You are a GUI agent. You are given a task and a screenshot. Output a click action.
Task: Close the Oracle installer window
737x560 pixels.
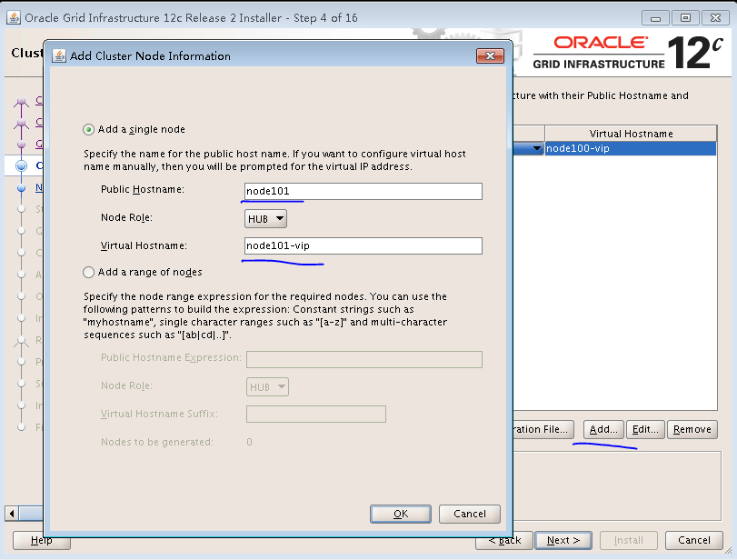tap(715, 18)
